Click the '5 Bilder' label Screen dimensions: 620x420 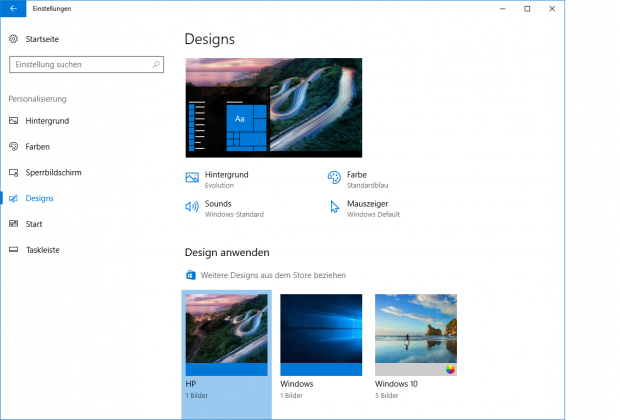[387, 395]
